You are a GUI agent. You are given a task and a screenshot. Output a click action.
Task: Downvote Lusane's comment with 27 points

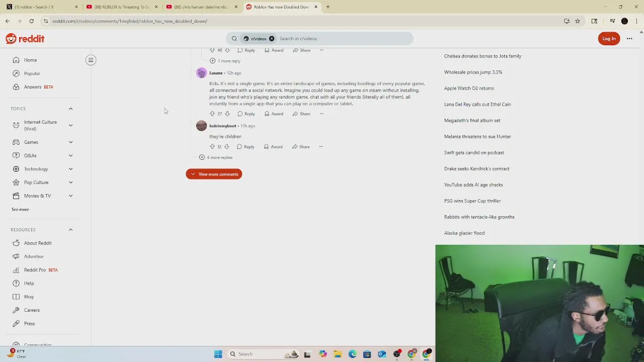click(227, 114)
